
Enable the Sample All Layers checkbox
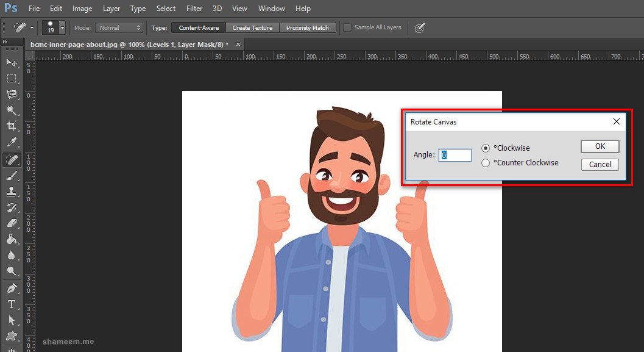pyautogui.click(x=347, y=27)
